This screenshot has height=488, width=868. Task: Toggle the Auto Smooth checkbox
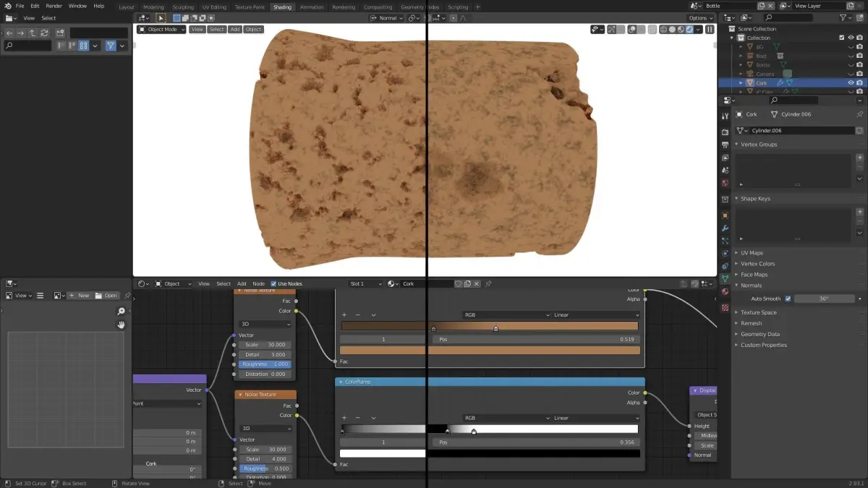point(788,299)
